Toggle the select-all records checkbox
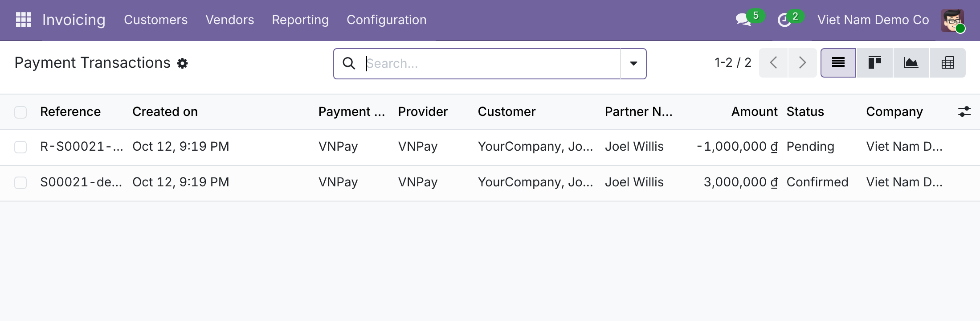The height and width of the screenshot is (321, 980). pos(20,112)
